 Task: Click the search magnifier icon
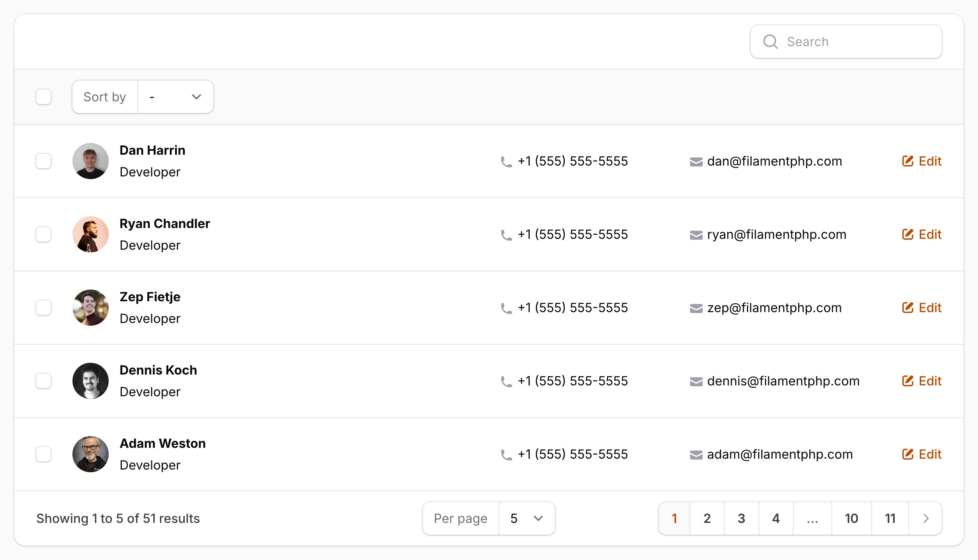[x=770, y=42]
